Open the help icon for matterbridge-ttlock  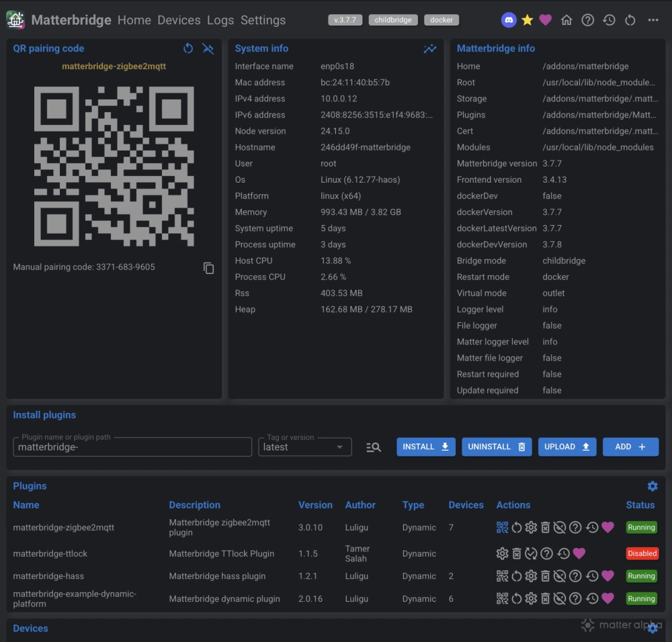click(546, 553)
